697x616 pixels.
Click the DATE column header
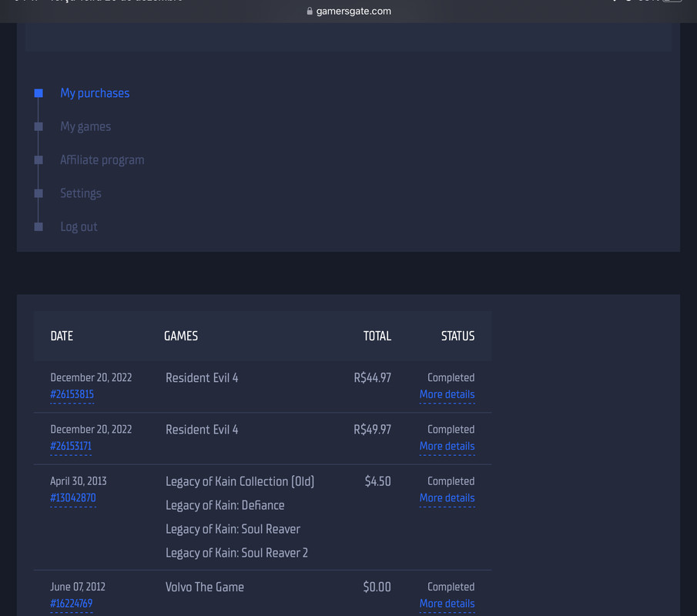tap(62, 336)
